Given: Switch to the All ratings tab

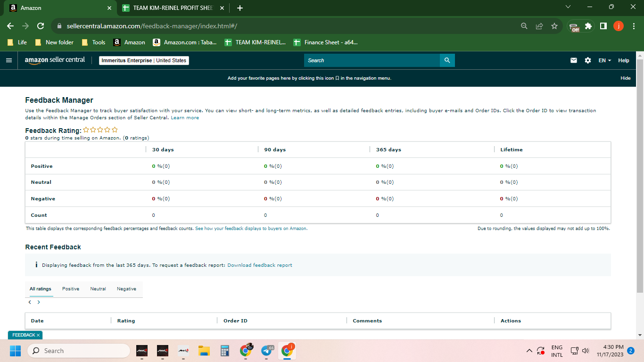Looking at the screenshot, I should [41, 289].
